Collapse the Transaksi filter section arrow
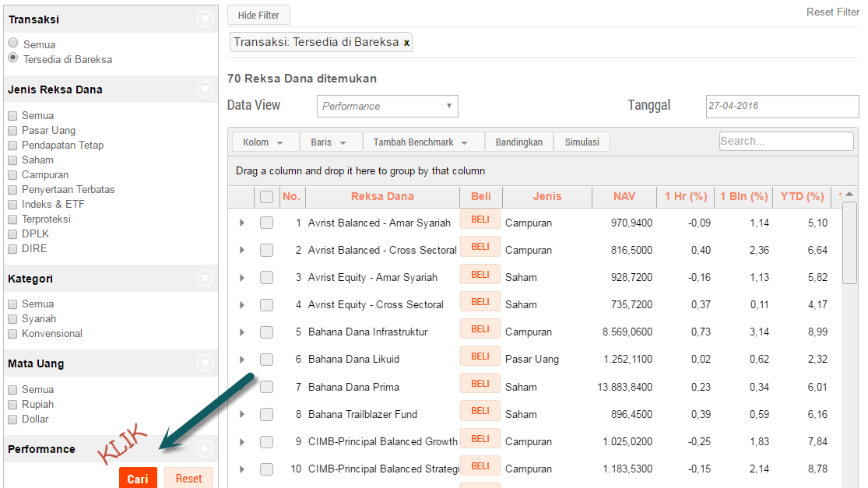The image size is (868, 488). (205, 19)
